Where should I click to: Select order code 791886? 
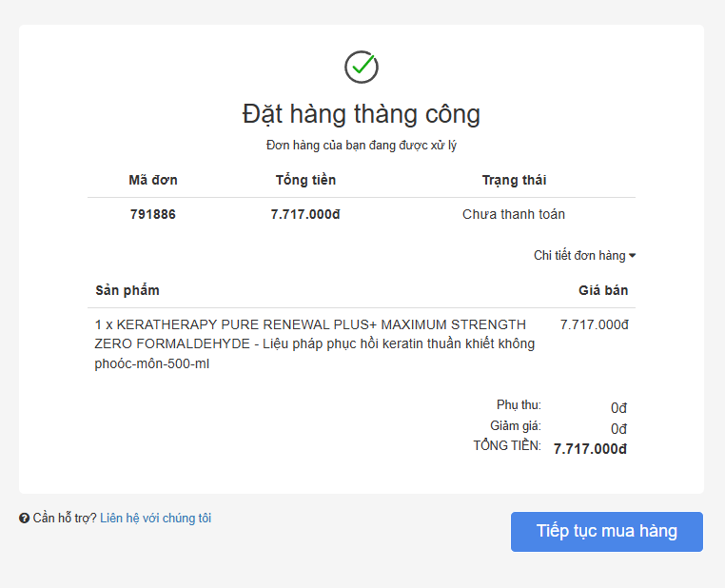pyautogui.click(x=153, y=214)
